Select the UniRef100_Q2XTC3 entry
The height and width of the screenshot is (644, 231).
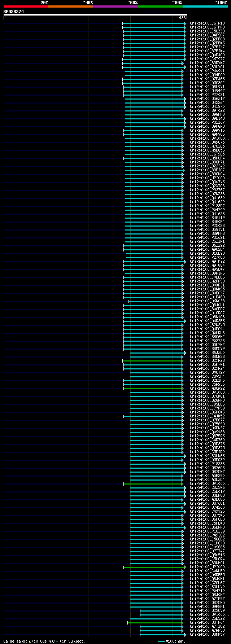207,186
